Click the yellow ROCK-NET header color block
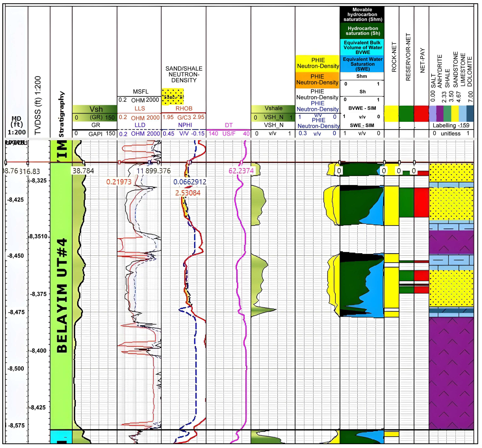The image size is (482, 448). click(391, 113)
